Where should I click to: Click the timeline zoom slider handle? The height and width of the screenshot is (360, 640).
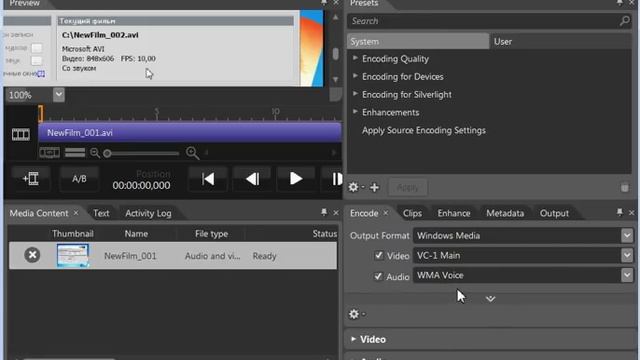[x=107, y=153]
